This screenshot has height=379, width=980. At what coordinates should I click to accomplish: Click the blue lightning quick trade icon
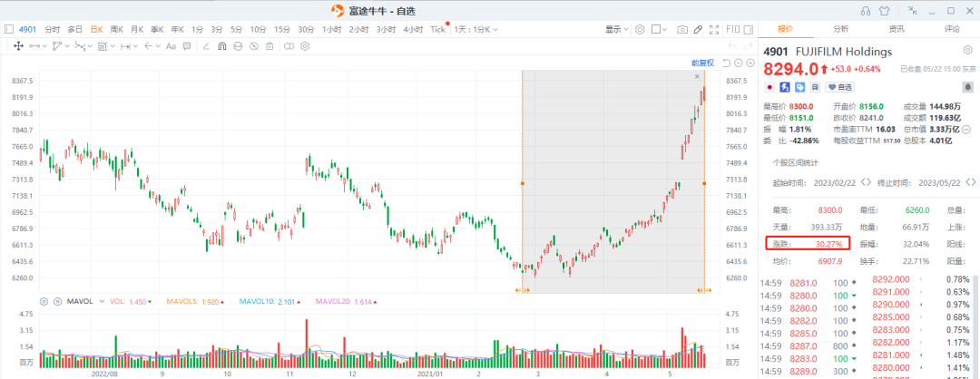tap(784, 87)
